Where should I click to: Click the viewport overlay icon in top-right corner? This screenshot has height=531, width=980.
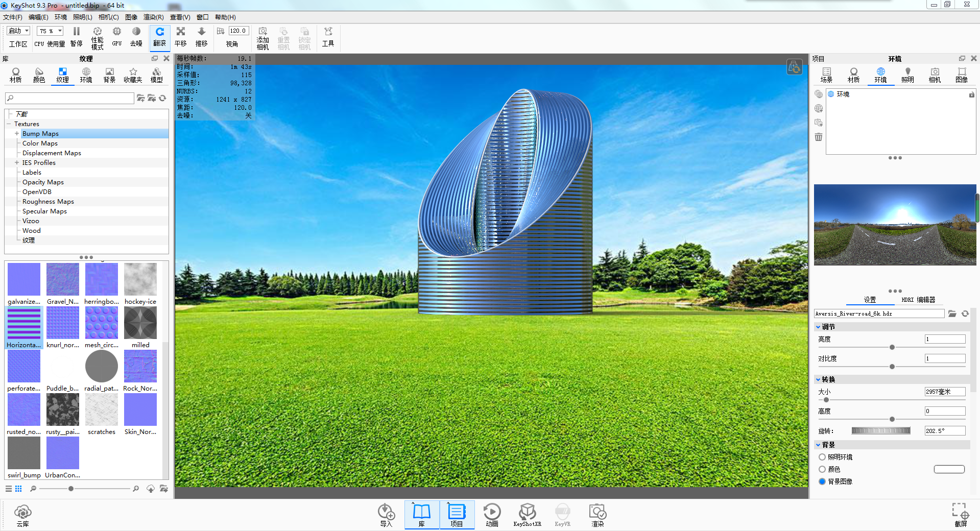pyautogui.click(x=795, y=67)
